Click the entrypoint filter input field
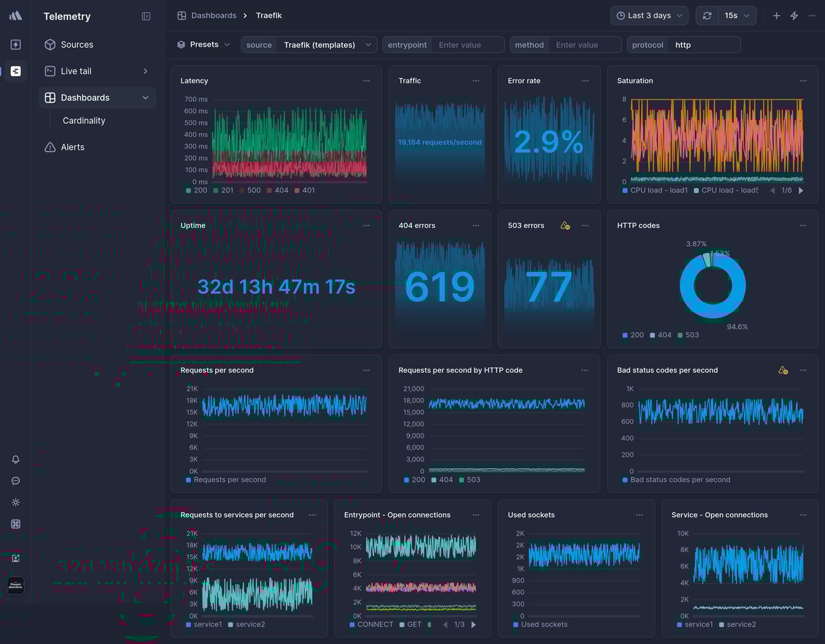825x644 pixels. (x=468, y=45)
